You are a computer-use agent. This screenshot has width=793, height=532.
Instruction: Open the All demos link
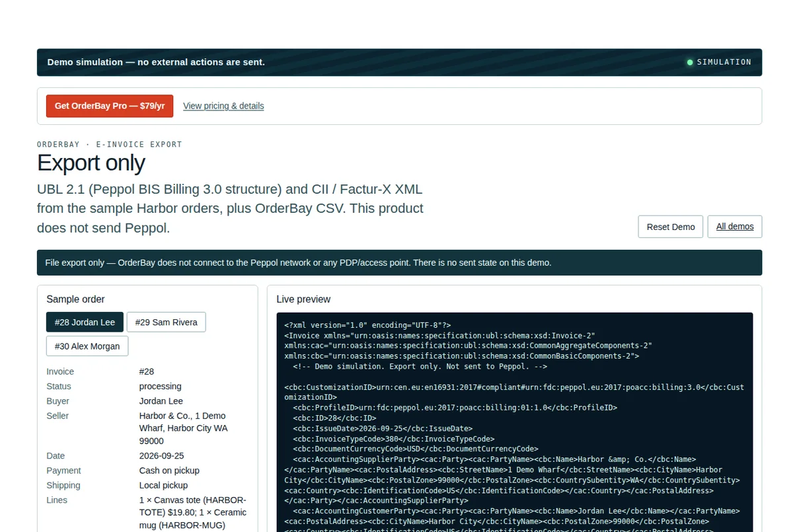[x=735, y=227]
